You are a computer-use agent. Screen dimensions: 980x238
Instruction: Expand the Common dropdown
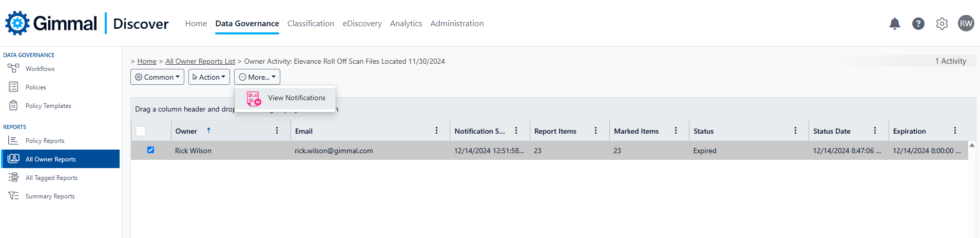(x=157, y=77)
